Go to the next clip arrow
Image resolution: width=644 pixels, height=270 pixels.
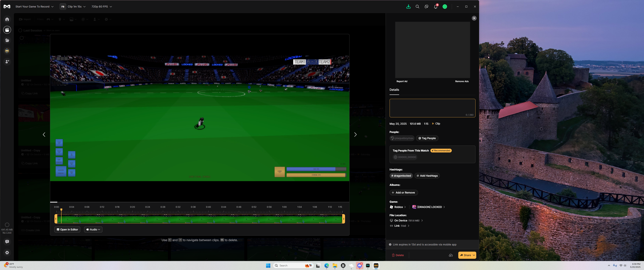(x=355, y=134)
